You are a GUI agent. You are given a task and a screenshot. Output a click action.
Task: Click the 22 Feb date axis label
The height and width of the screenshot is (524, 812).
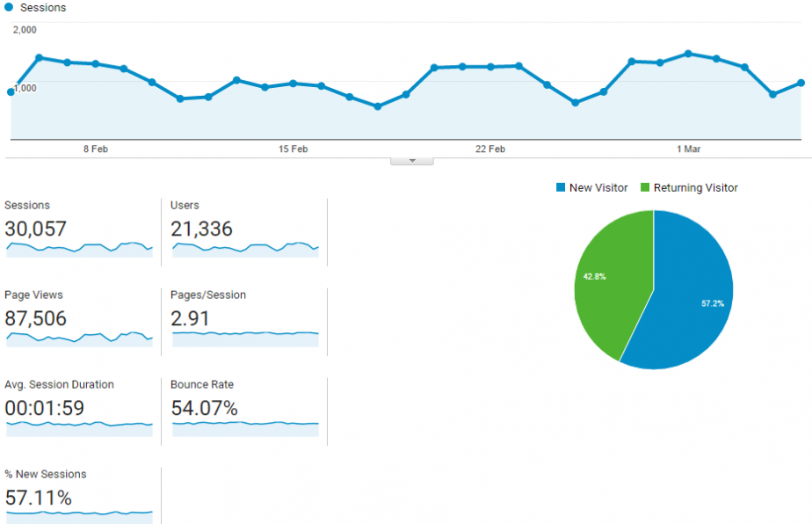[490, 149]
